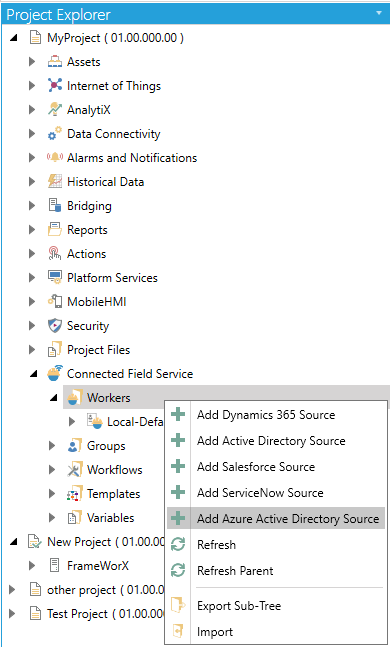Select the Test Project entry
This screenshot has width=390, height=647.
point(105,614)
